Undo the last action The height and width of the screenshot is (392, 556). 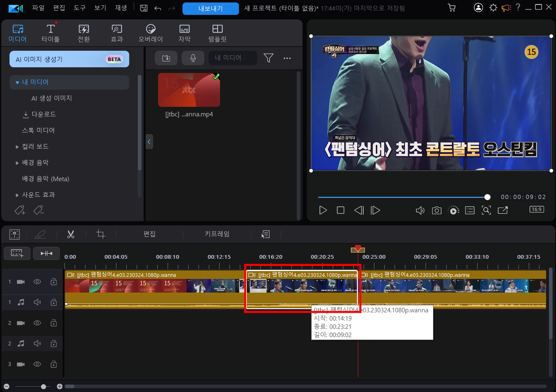click(158, 8)
